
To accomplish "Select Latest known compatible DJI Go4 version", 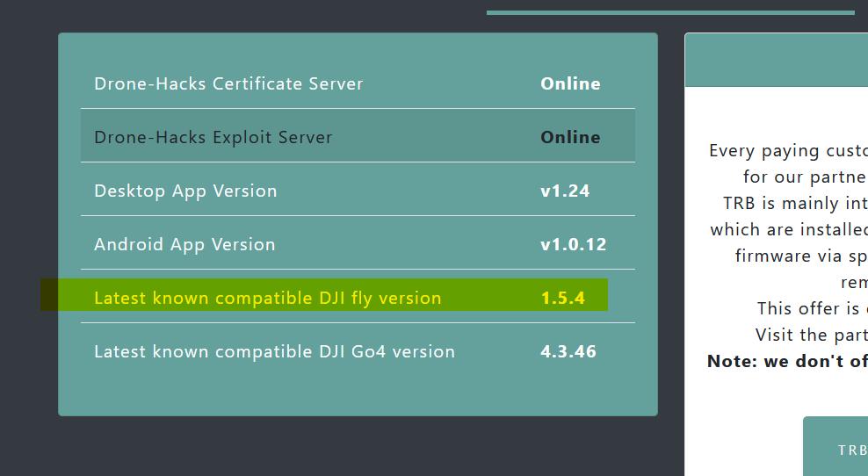I will (x=275, y=351).
